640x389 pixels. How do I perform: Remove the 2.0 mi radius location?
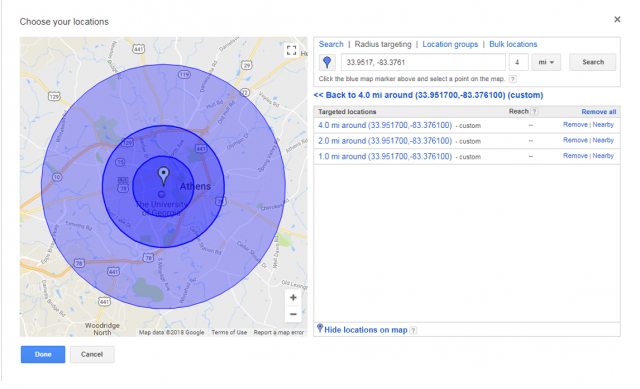pos(575,140)
